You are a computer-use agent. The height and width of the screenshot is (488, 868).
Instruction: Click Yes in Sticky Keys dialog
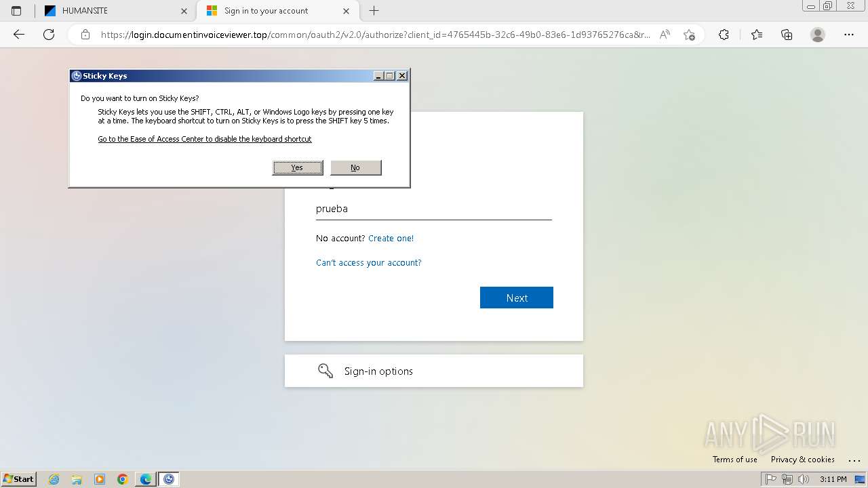coord(298,167)
